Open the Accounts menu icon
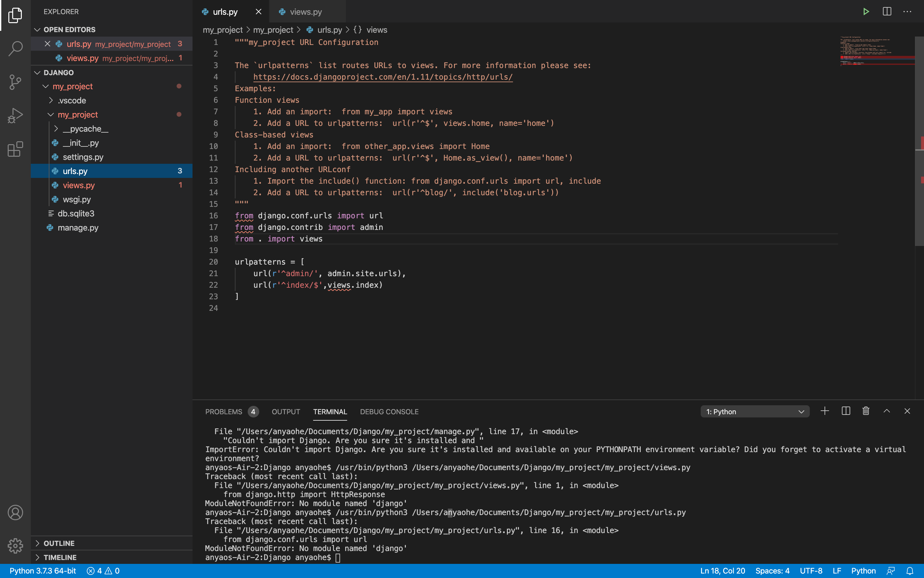 (15, 512)
